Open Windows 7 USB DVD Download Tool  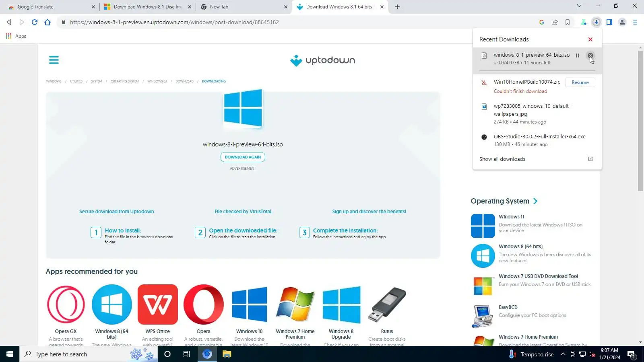(531, 285)
